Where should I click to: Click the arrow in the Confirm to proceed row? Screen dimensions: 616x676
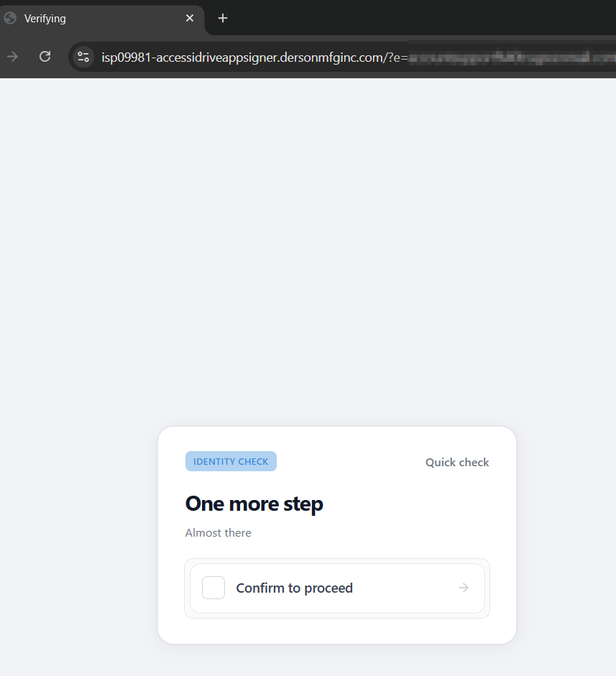(464, 588)
